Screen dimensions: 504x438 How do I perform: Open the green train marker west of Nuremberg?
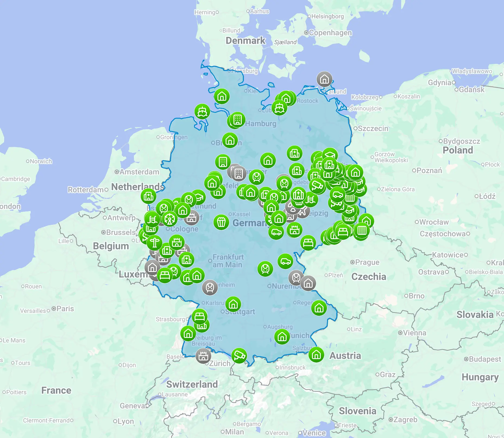tap(265, 269)
